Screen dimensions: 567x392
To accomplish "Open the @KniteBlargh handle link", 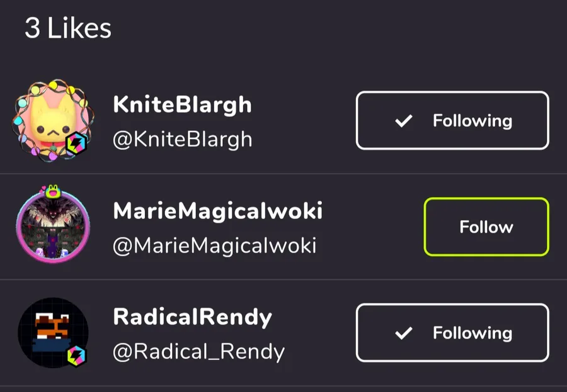I will point(182,140).
